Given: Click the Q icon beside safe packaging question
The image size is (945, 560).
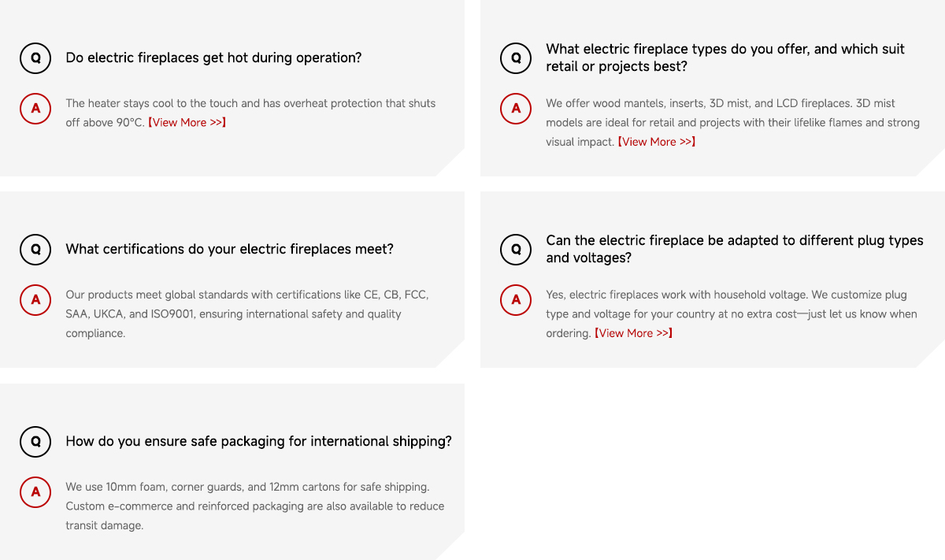Looking at the screenshot, I should pos(35,441).
